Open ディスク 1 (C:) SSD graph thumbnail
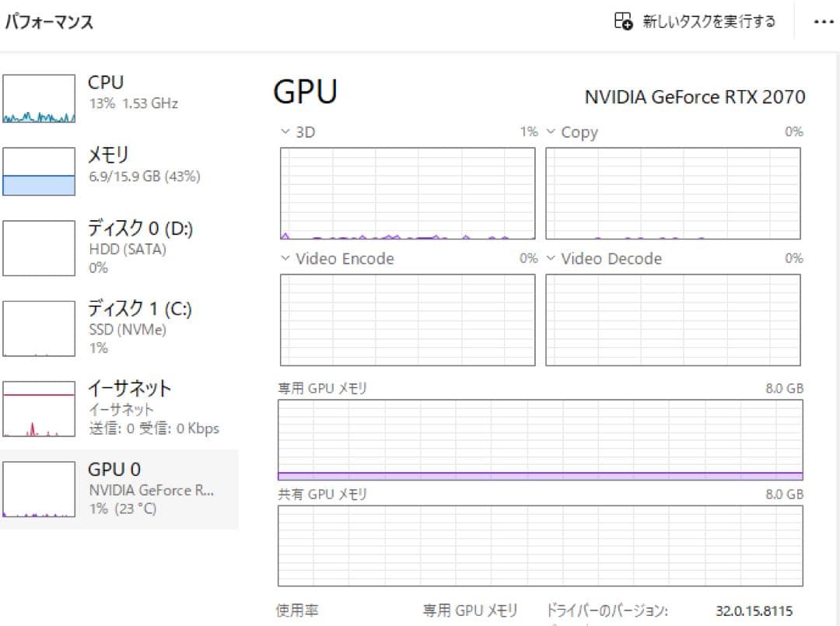This screenshot has height=626, width=840. coord(39,328)
